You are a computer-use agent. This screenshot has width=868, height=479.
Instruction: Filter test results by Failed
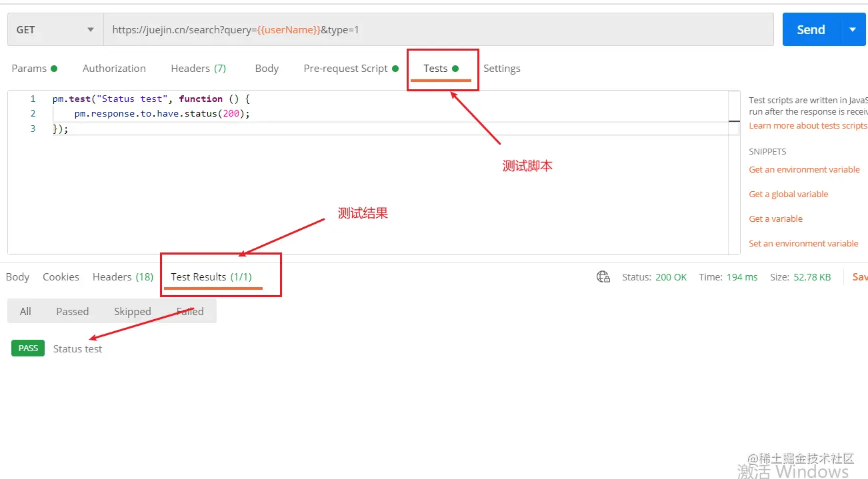(x=190, y=312)
